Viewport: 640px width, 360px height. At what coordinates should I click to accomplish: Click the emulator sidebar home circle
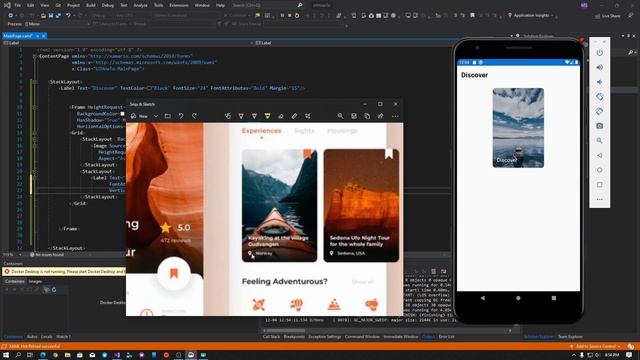600,170
